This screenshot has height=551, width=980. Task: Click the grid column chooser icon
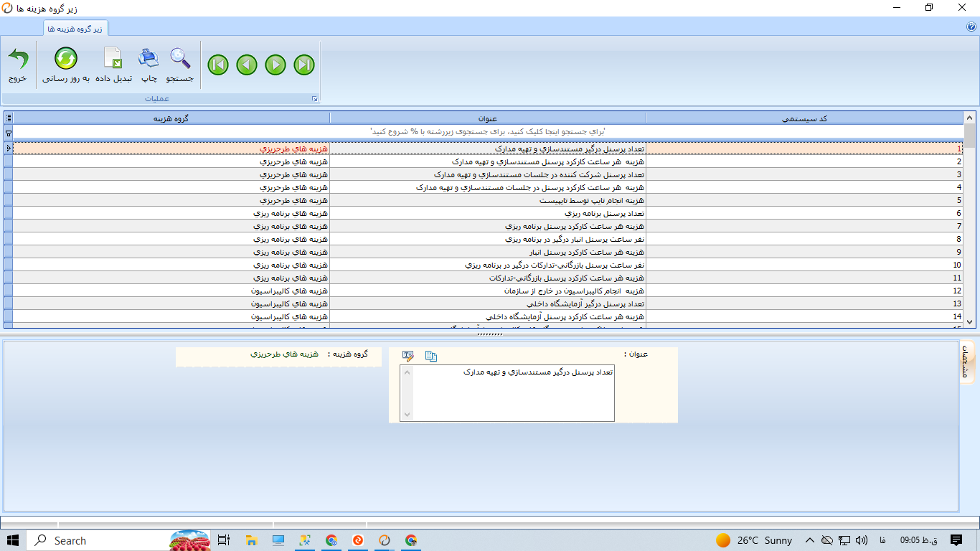pos(8,118)
